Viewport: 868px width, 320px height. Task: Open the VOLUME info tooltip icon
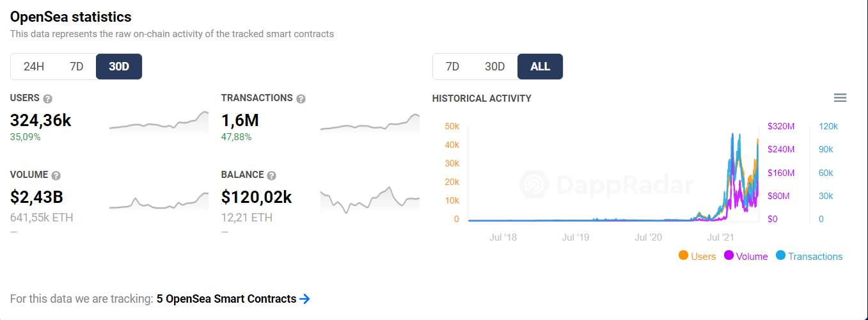point(56,175)
